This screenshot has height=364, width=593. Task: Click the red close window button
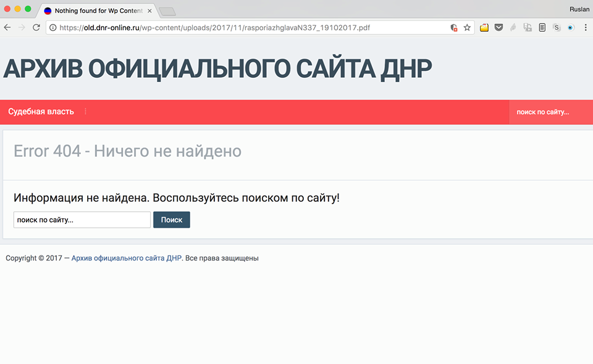coord(7,9)
